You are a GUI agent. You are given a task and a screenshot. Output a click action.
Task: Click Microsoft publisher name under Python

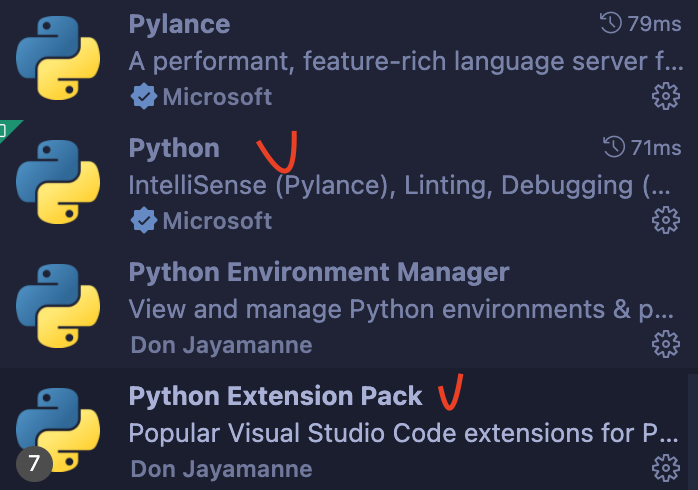217,221
